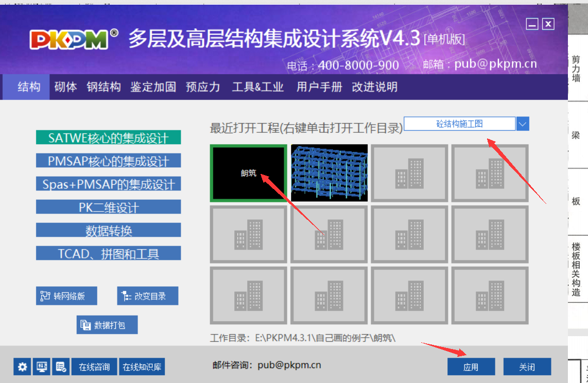Open the 用户手册 menu item

[319, 87]
